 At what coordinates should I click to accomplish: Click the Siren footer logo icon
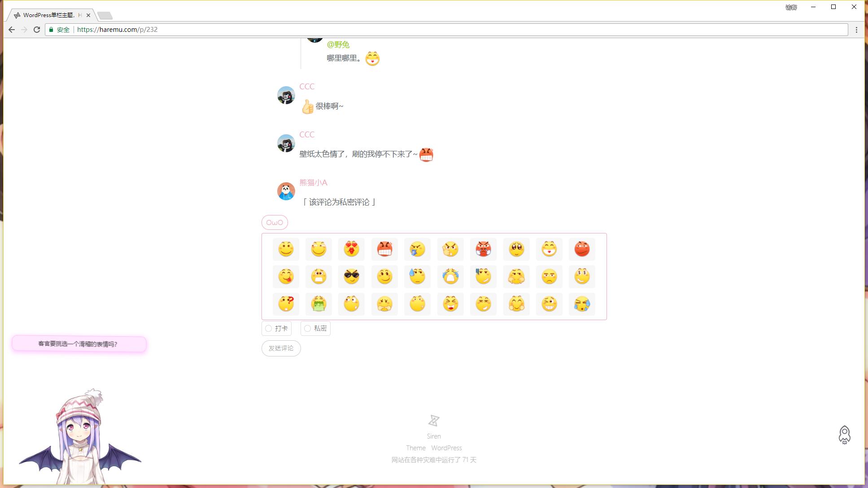pyautogui.click(x=433, y=421)
